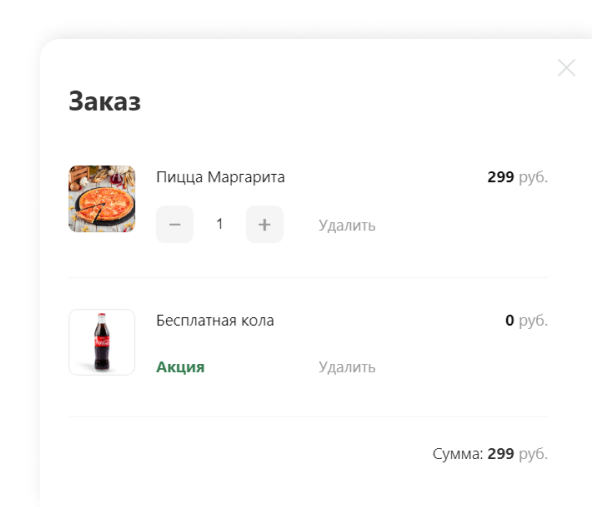Click the руб. currency text after total
The image size is (592, 507).
coord(533,454)
